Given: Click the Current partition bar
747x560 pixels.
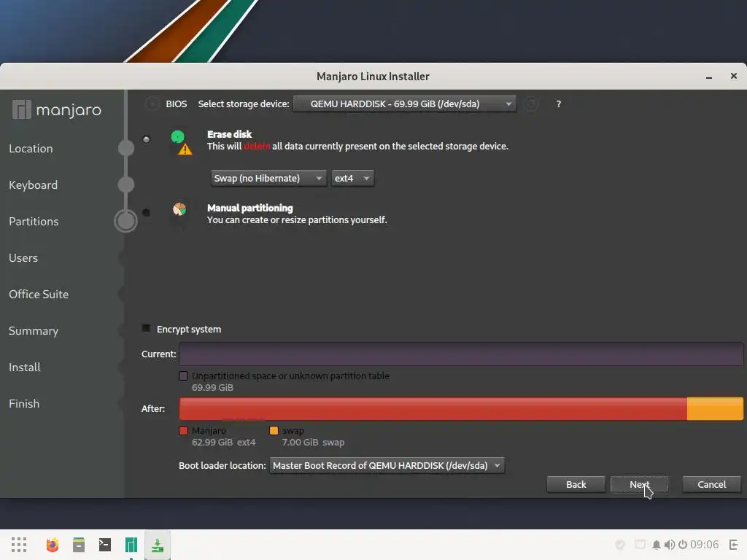Looking at the screenshot, I should click(461, 354).
